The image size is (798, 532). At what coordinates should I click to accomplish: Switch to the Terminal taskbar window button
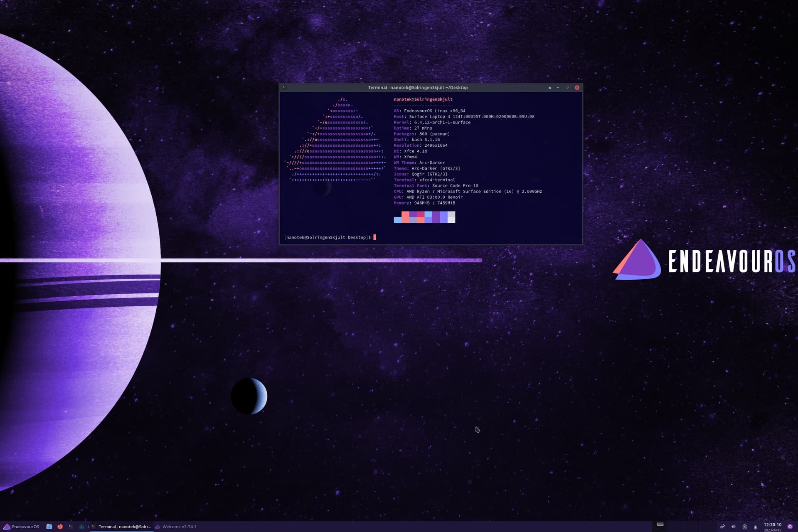click(x=121, y=527)
